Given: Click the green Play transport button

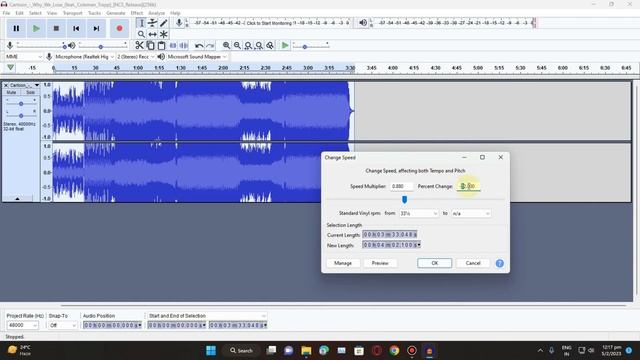Looking at the screenshot, I should pos(36,29).
